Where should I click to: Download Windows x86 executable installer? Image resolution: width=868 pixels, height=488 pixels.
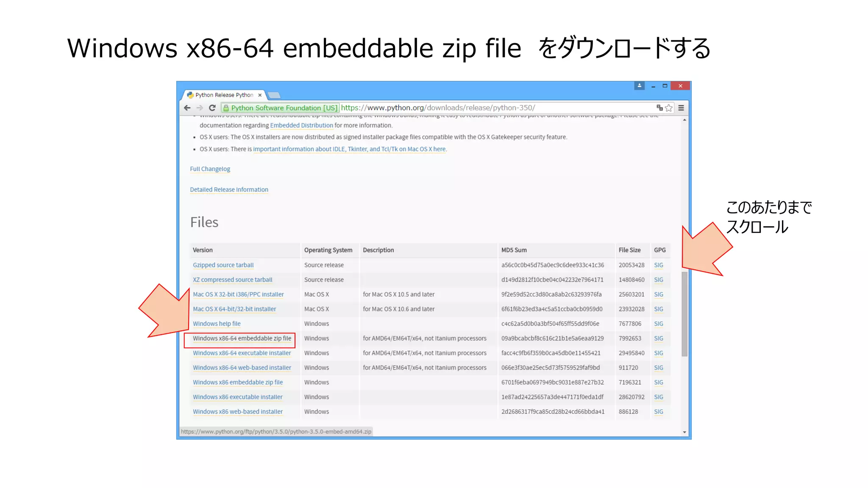(x=238, y=397)
